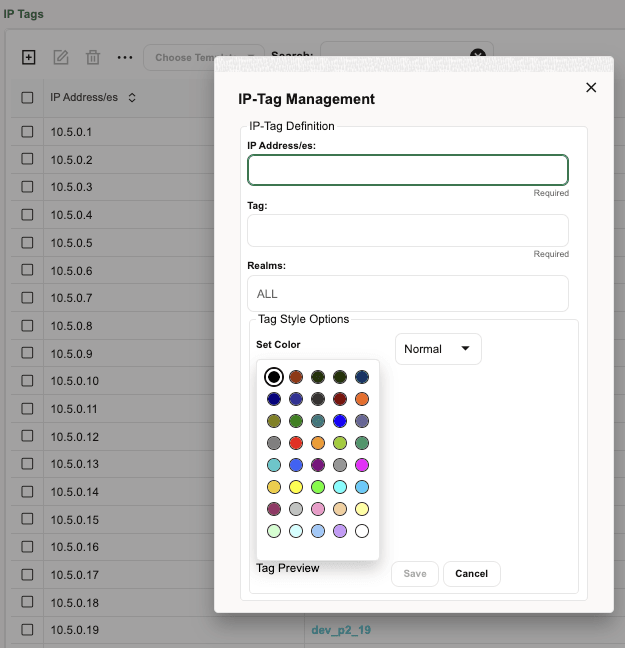Check the box for 10.5.0.15
625x648 pixels.
click(x=27, y=519)
